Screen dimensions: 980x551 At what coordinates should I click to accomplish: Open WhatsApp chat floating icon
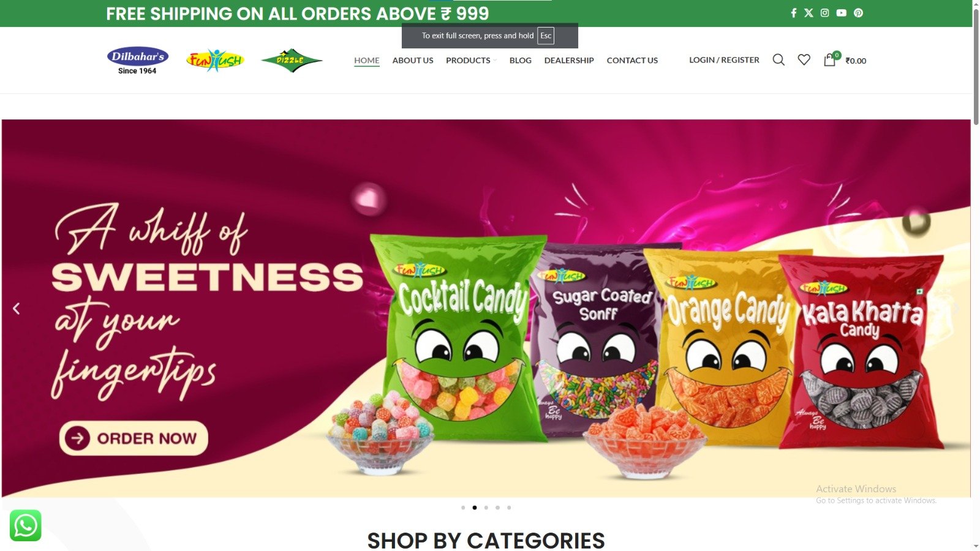26,525
